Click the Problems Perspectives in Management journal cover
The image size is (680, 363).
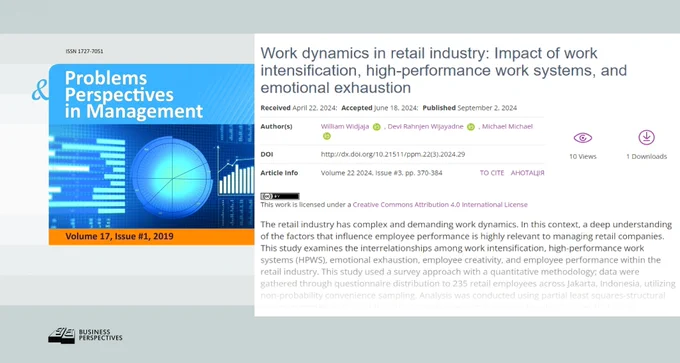[151, 154]
